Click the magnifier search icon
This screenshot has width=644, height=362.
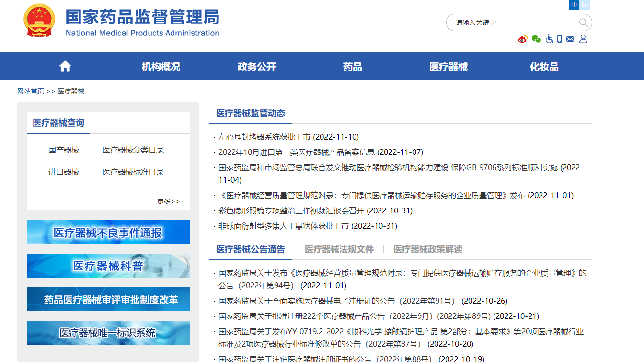[583, 23]
